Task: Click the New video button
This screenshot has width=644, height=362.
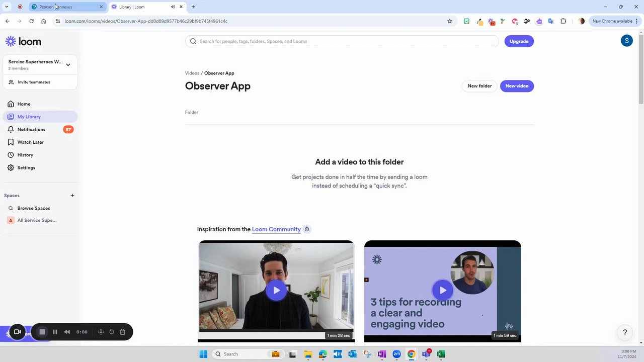Action: tap(517, 86)
